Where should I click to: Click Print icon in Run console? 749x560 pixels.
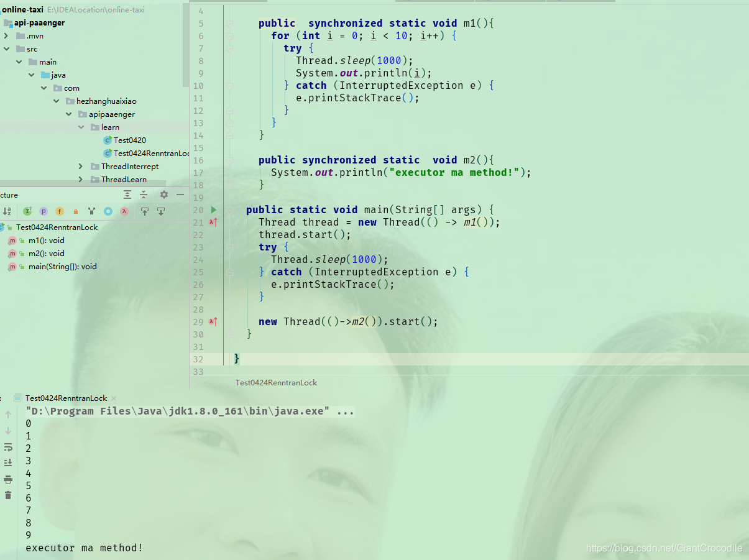[8, 479]
